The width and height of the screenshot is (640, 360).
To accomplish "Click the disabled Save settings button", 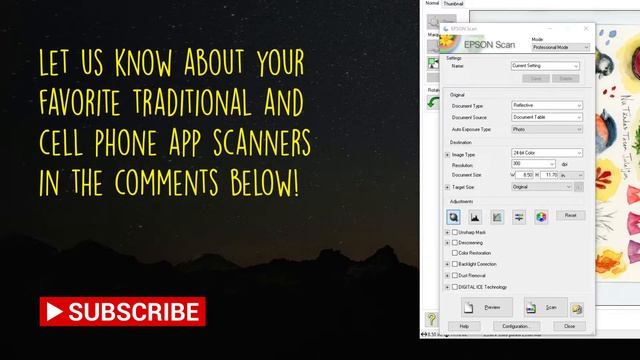I will (536, 78).
